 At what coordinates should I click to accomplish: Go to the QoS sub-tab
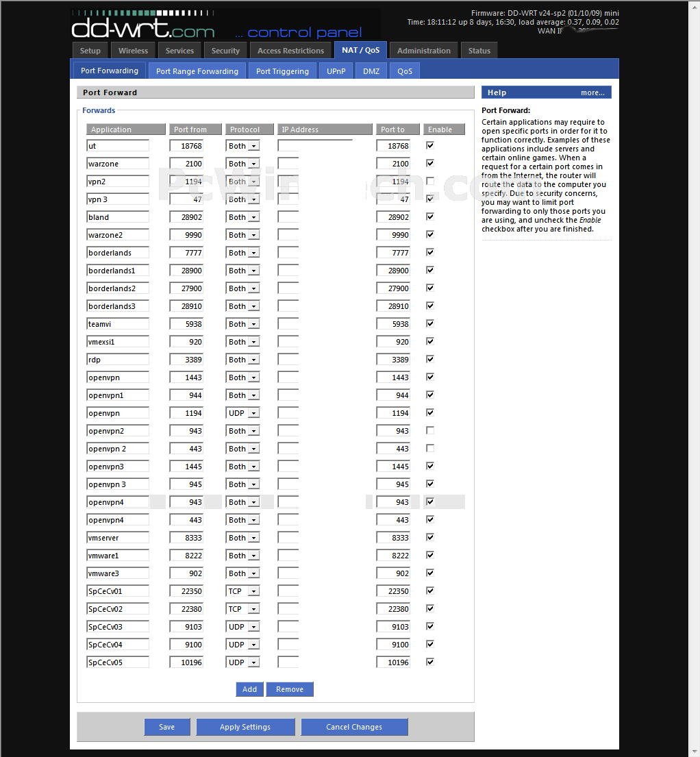405,71
